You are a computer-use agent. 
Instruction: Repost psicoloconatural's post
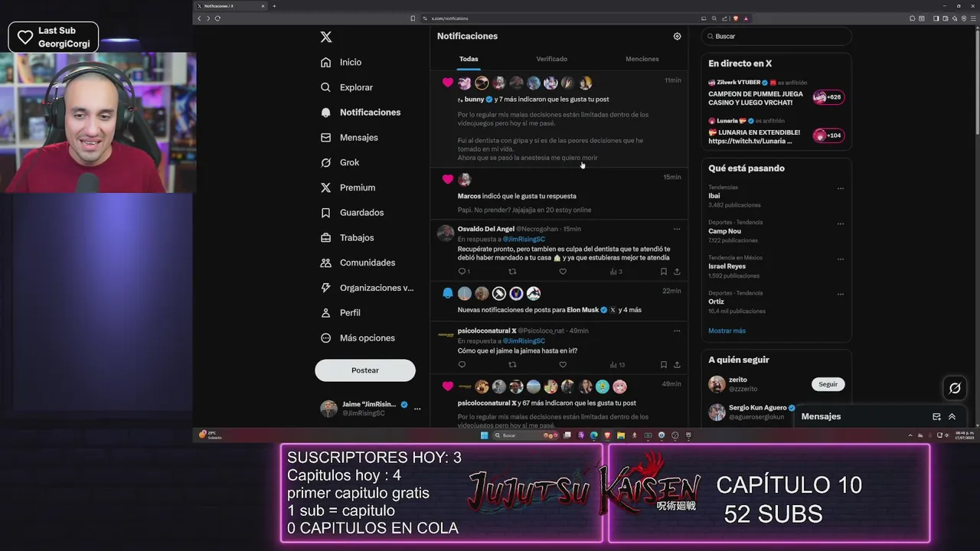tap(512, 365)
